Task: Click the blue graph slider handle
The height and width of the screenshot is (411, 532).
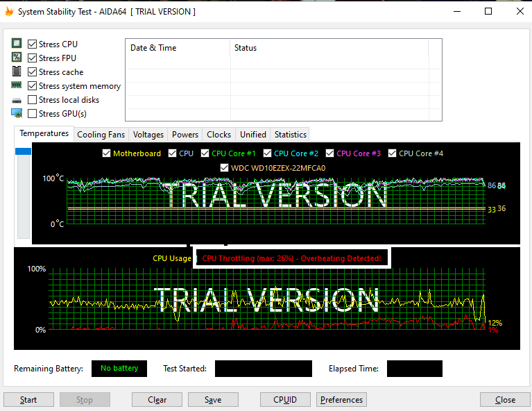Action: click(x=23, y=151)
